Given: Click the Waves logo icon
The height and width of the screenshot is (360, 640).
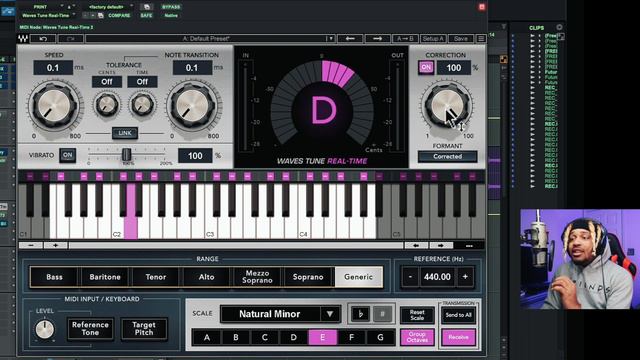Looking at the screenshot, I should (x=23, y=39).
